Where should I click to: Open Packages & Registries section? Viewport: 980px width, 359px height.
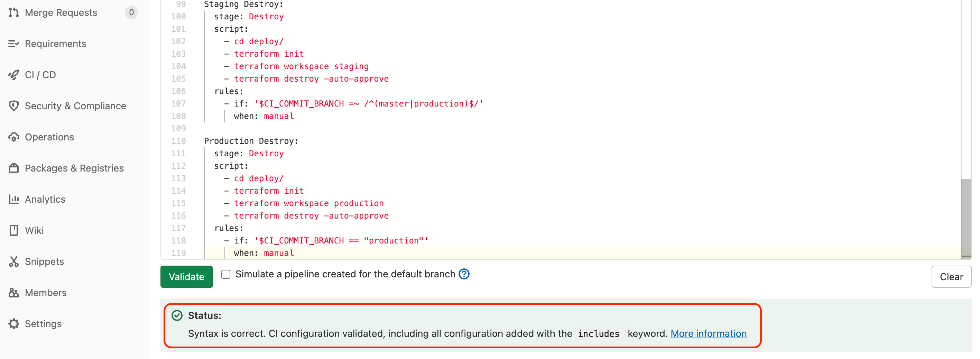[74, 168]
